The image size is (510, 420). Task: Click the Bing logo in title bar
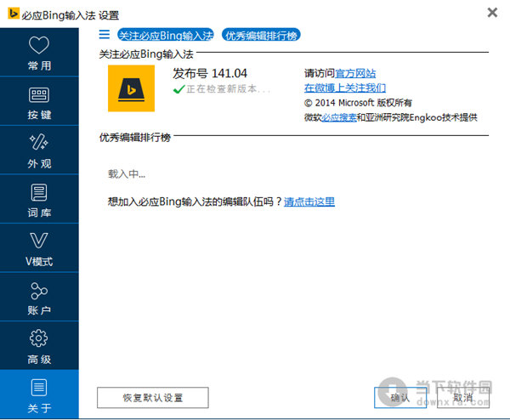click(14, 14)
